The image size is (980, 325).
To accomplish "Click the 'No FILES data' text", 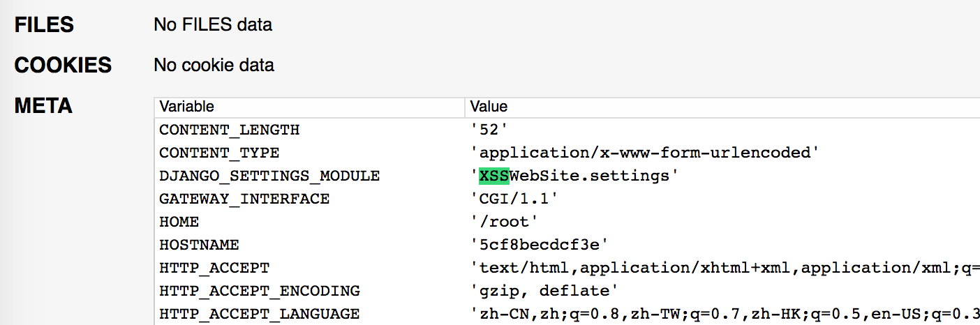I will coord(212,25).
